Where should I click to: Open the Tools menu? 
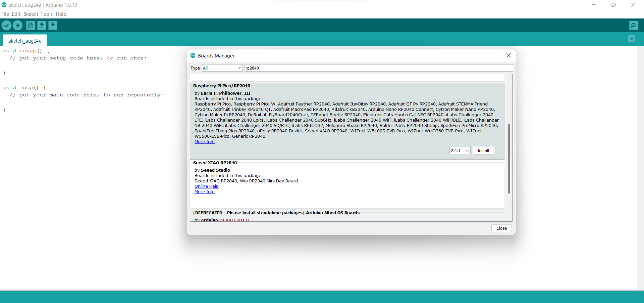(x=47, y=14)
